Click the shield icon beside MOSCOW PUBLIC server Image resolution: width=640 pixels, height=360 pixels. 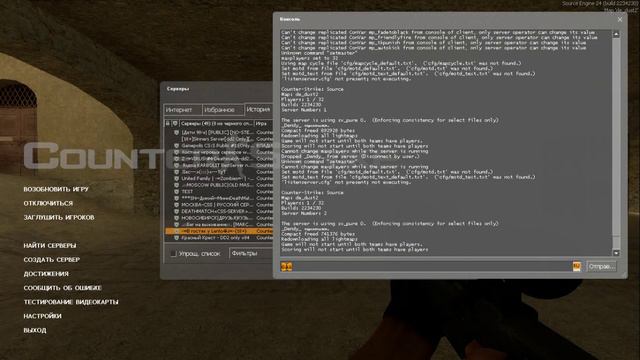pyautogui.click(x=176, y=185)
